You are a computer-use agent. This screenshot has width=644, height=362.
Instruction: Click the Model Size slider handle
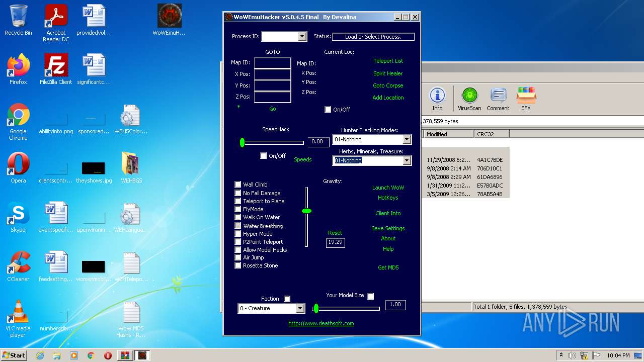[316, 308]
